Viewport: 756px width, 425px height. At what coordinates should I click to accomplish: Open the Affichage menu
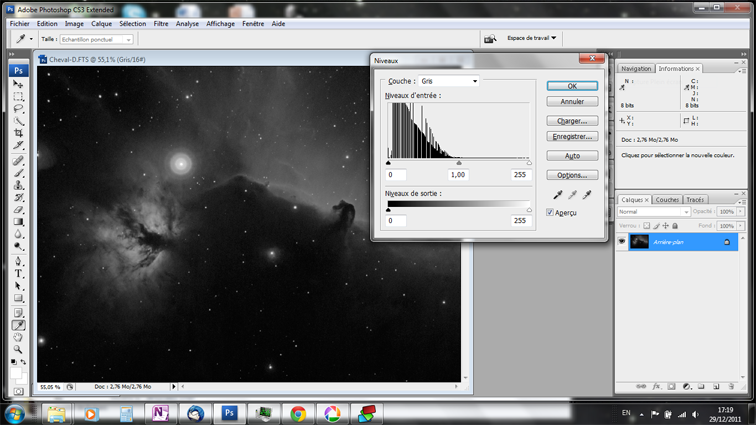click(x=220, y=24)
